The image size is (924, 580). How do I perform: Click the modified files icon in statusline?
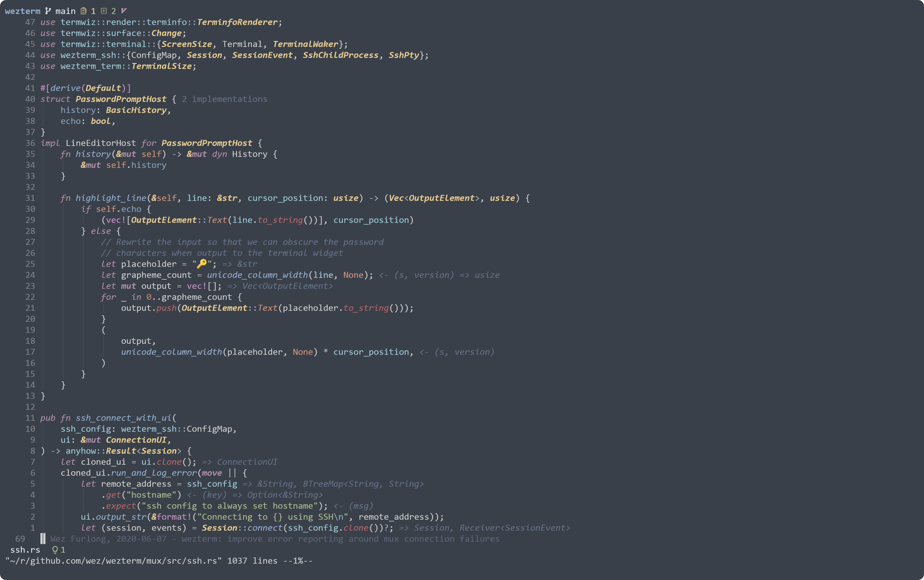pyautogui.click(x=83, y=11)
